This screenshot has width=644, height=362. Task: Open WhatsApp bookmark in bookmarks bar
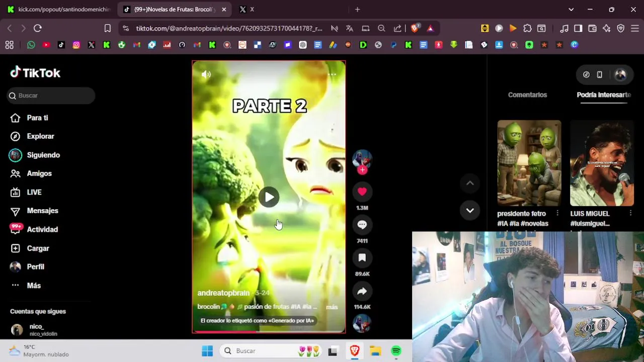[x=31, y=45]
